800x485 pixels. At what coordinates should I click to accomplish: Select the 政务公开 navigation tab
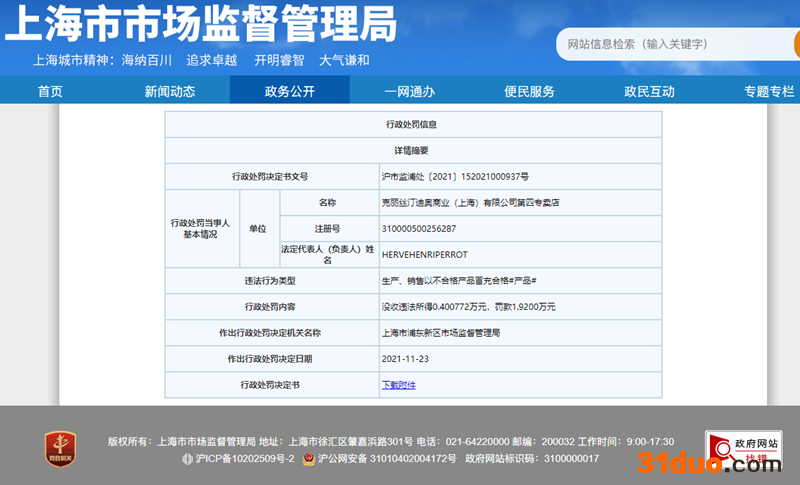[290, 91]
